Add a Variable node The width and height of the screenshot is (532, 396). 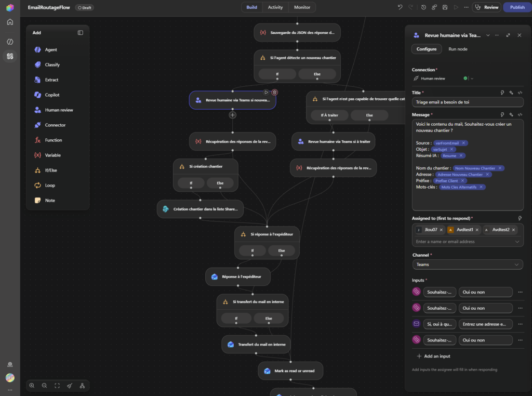pyautogui.click(x=47, y=155)
